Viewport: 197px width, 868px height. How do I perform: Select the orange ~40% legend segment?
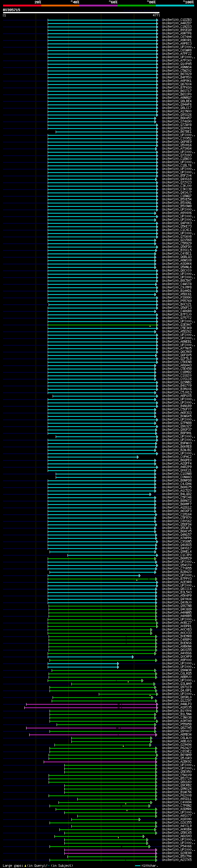pos(60,6)
